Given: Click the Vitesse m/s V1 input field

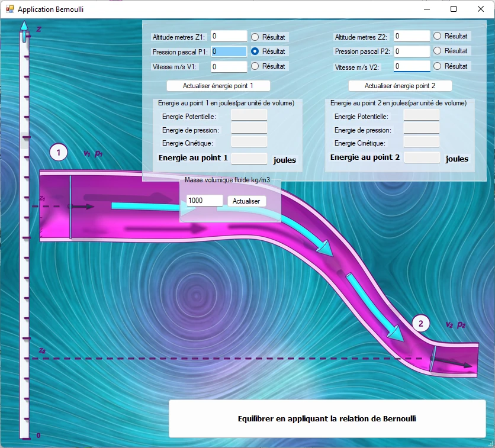Looking at the screenshot, I should tap(229, 66).
